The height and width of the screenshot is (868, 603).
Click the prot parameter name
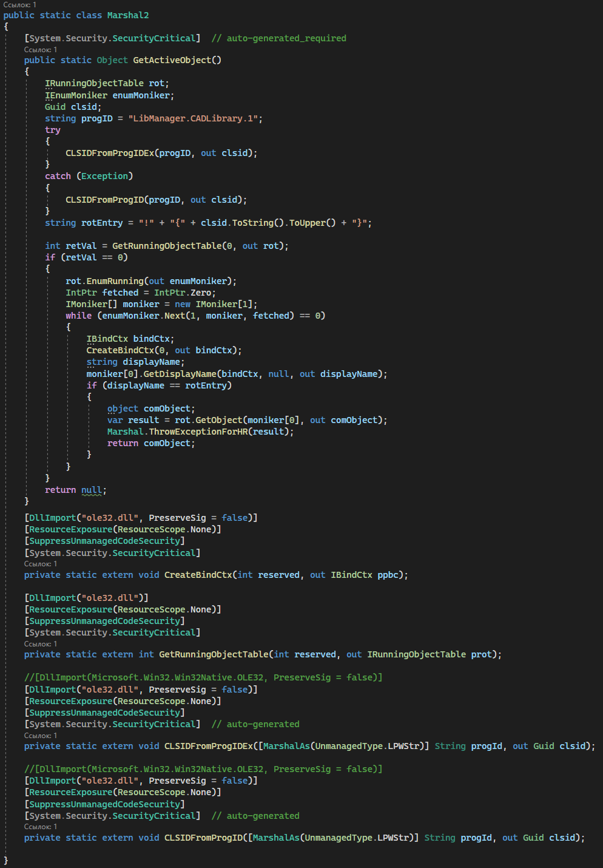(x=482, y=654)
